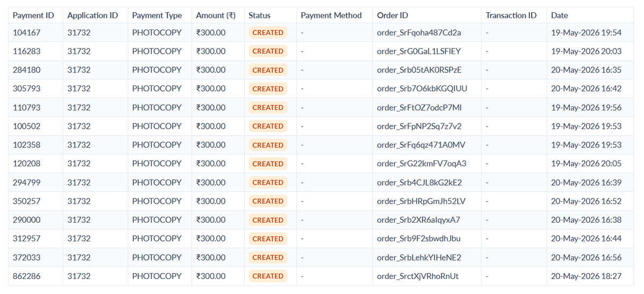
Task: Click the Date column header
Action: coord(559,16)
